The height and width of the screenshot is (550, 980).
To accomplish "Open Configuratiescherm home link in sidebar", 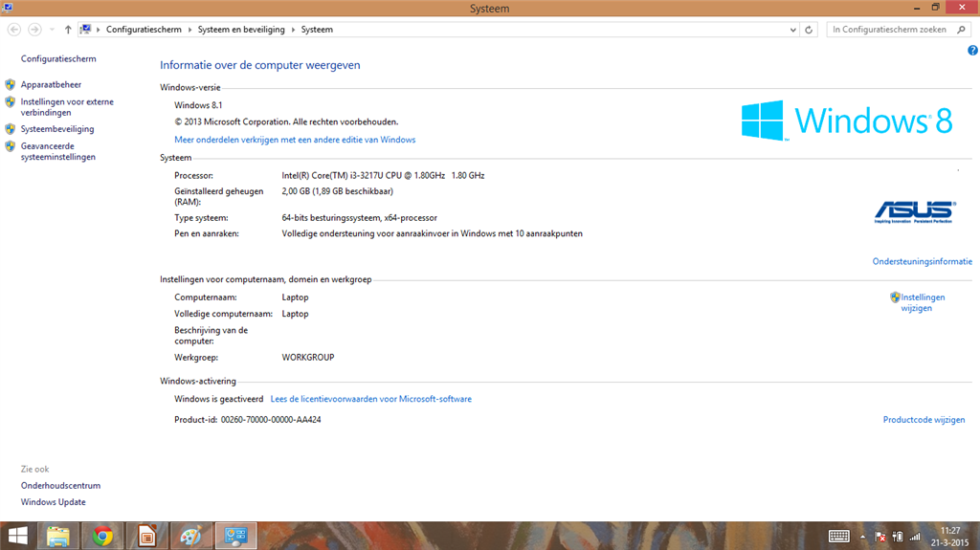I will tap(58, 58).
